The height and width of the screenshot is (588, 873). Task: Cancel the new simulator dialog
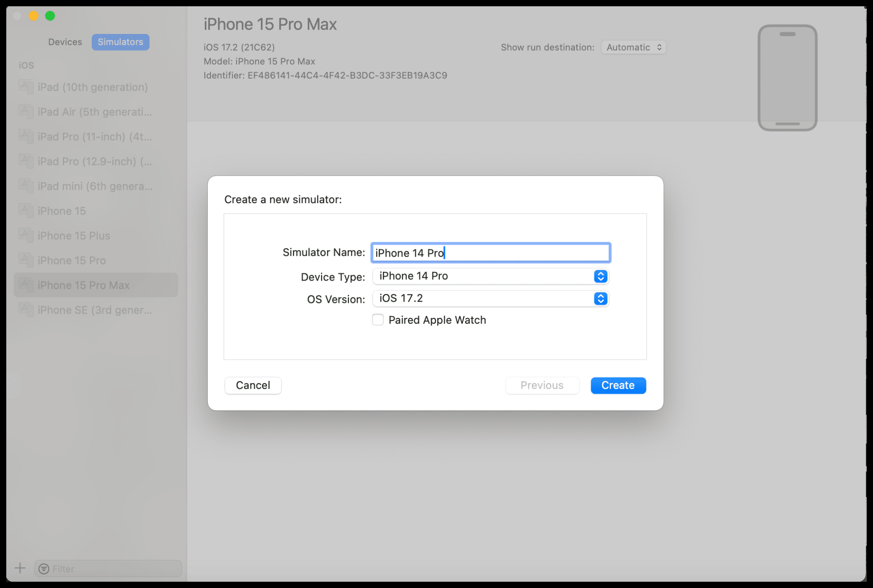pos(253,385)
